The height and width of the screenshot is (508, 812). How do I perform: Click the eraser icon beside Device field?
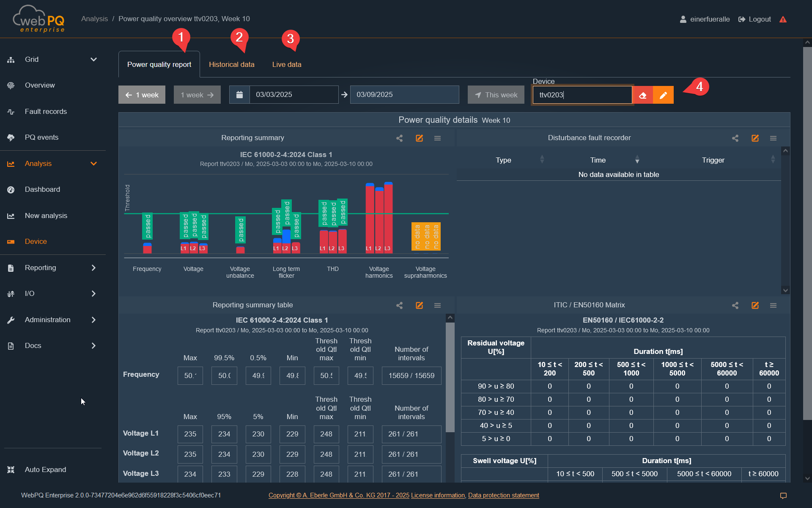tap(642, 95)
